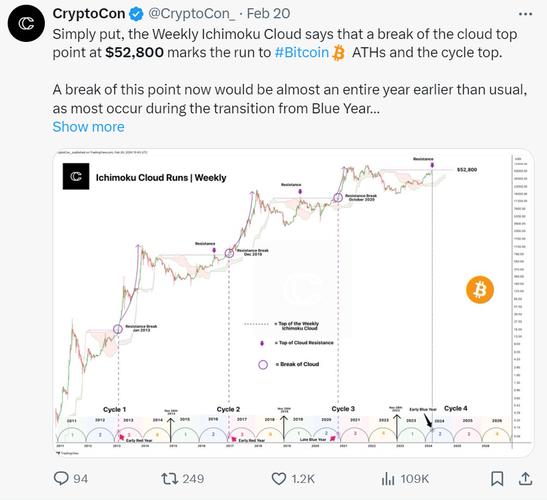Share the tweet via upload icon
The width and height of the screenshot is (547, 500).
click(x=525, y=478)
